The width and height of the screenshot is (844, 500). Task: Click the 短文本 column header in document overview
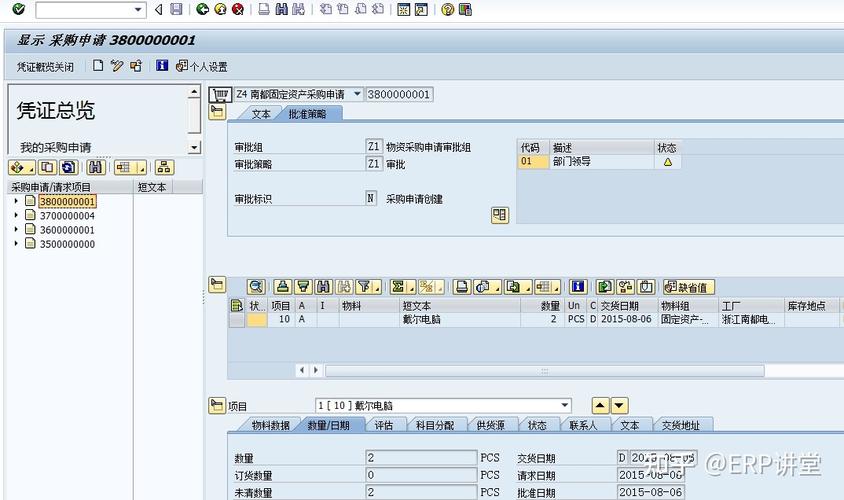152,187
